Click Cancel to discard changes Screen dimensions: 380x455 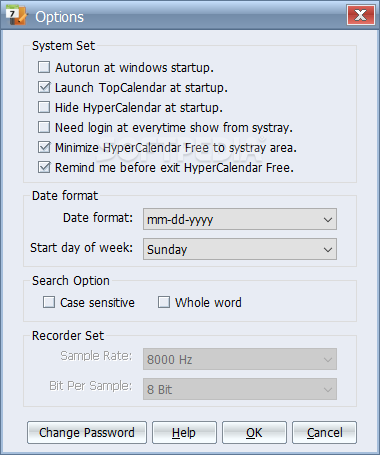(x=324, y=433)
